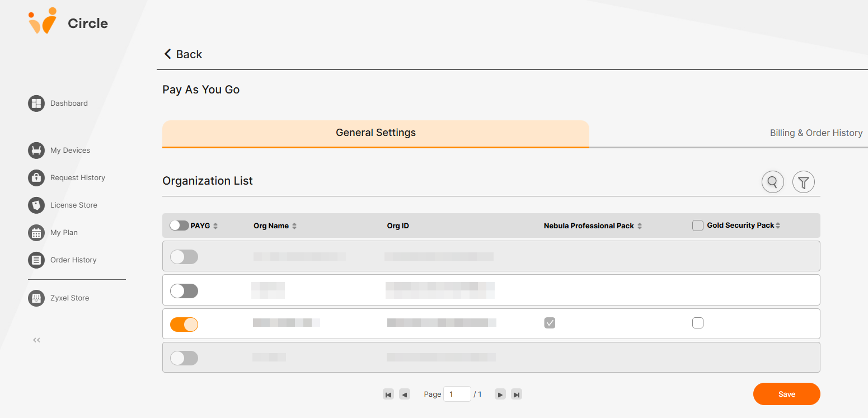Toggle the header PAYG switch for all
Image resolution: width=868 pixels, height=418 pixels.
pos(179,226)
